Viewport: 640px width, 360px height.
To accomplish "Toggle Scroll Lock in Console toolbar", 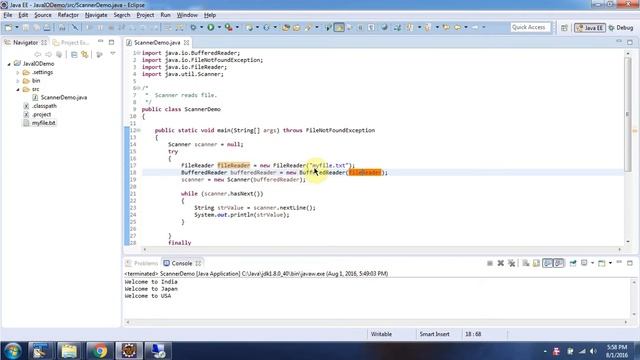I will coord(536,263).
